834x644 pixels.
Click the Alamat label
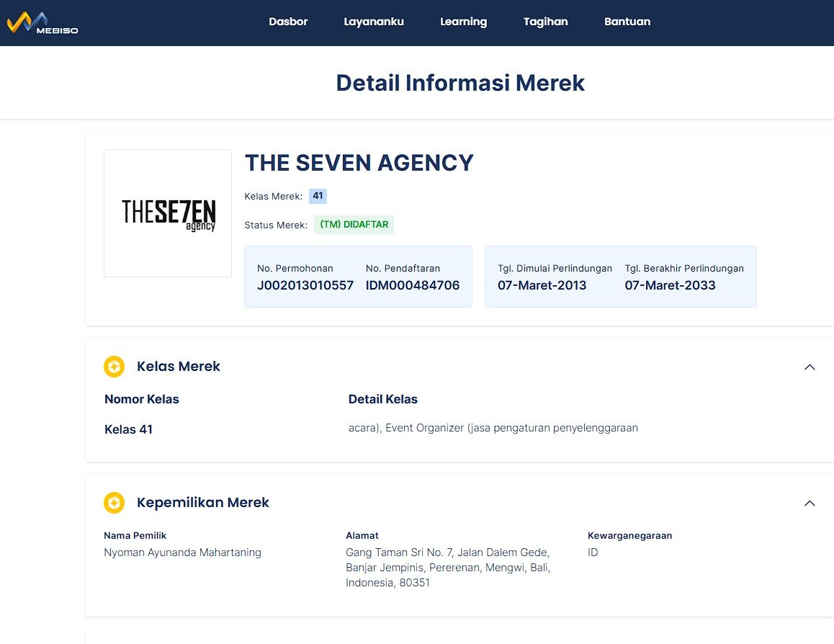coord(362,535)
